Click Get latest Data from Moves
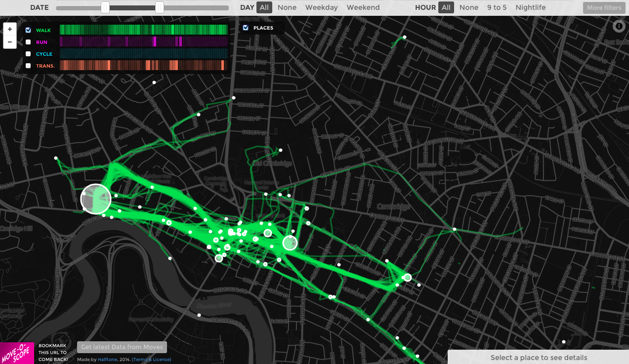 click(122, 347)
